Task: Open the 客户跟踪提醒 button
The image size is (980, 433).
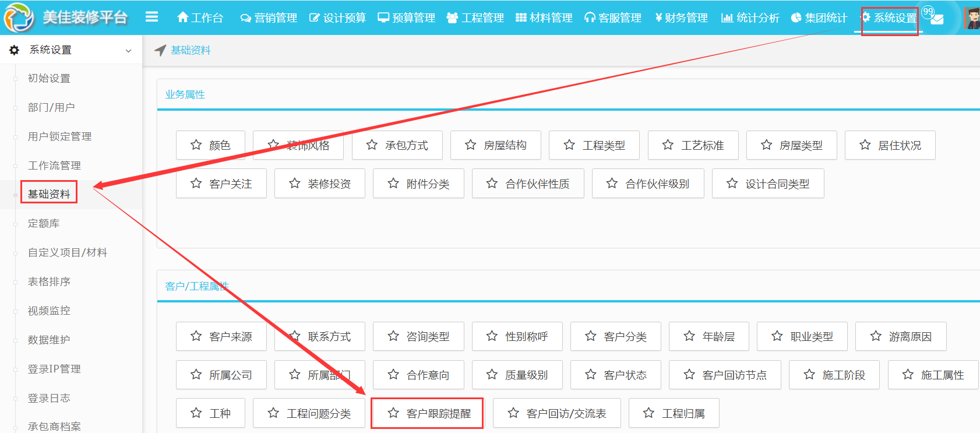Action: coord(427,413)
